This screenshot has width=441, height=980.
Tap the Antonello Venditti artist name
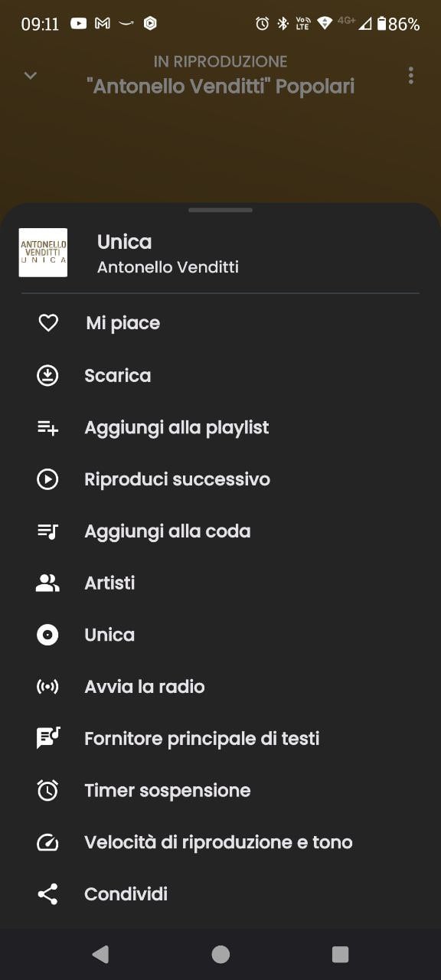click(168, 267)
